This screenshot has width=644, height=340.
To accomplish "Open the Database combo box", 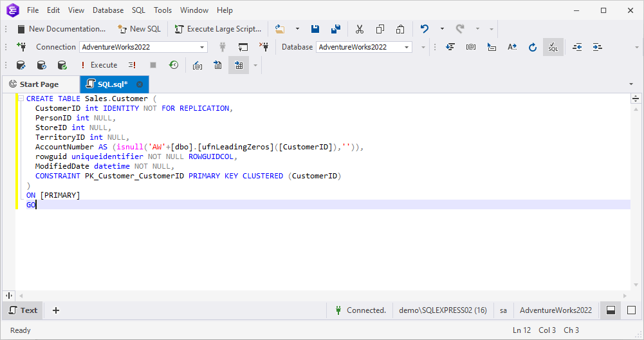I will pyautogui.click(x=364, y=47).
